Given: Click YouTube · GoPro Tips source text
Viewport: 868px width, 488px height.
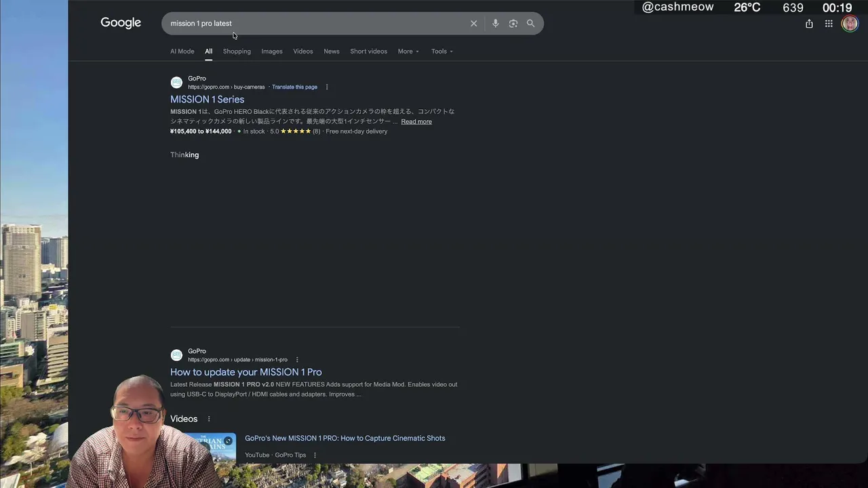Looking at the screenshot, I should point(275,455).
